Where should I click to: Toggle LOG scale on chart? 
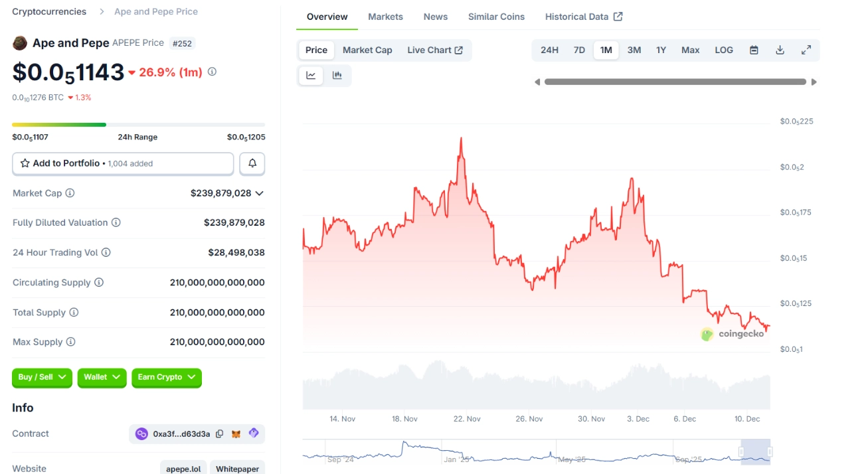724,50
